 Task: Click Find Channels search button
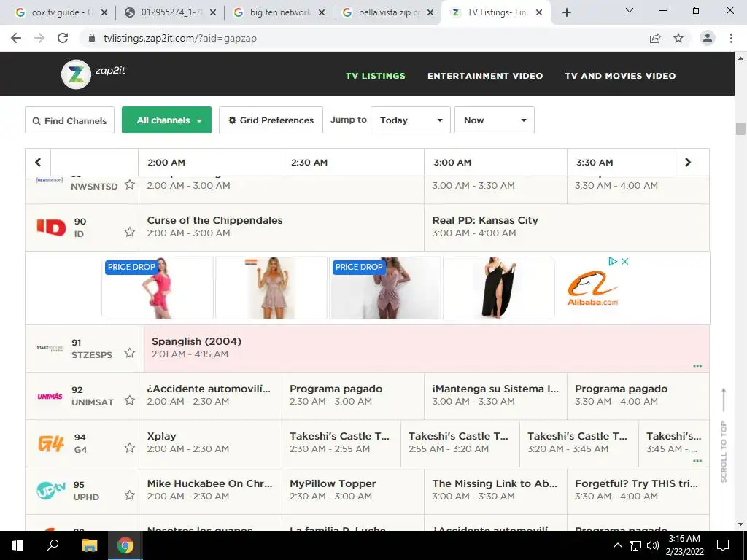pos(69,120)
